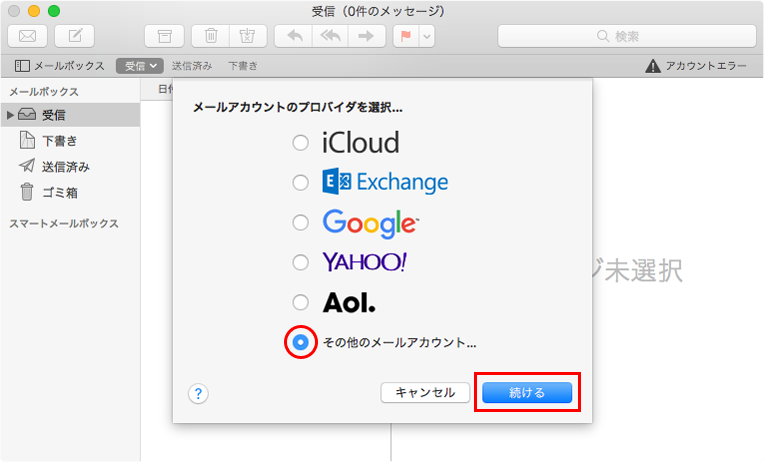
Task: Maximize Mail window with green button
Action: coord(54,11)
